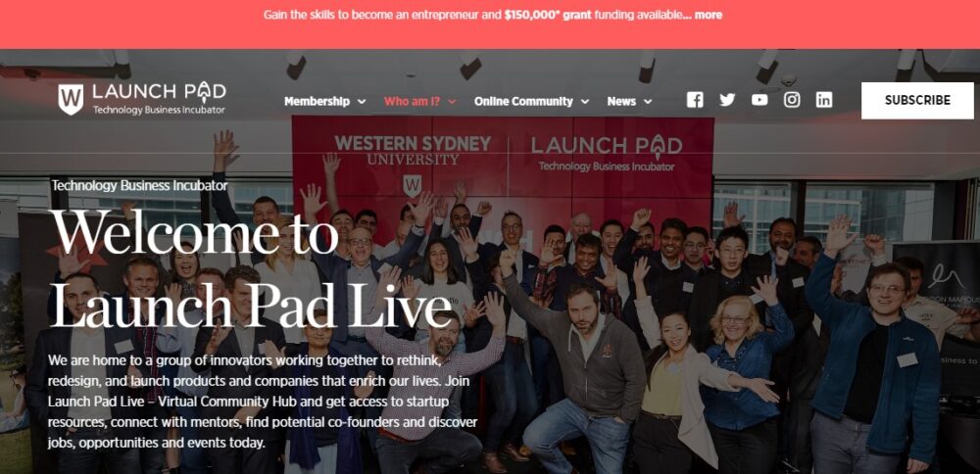Click the Welcome to Launch Pad Live heading
This screenshot has height=474, width=980.
[x=250, y=269]
